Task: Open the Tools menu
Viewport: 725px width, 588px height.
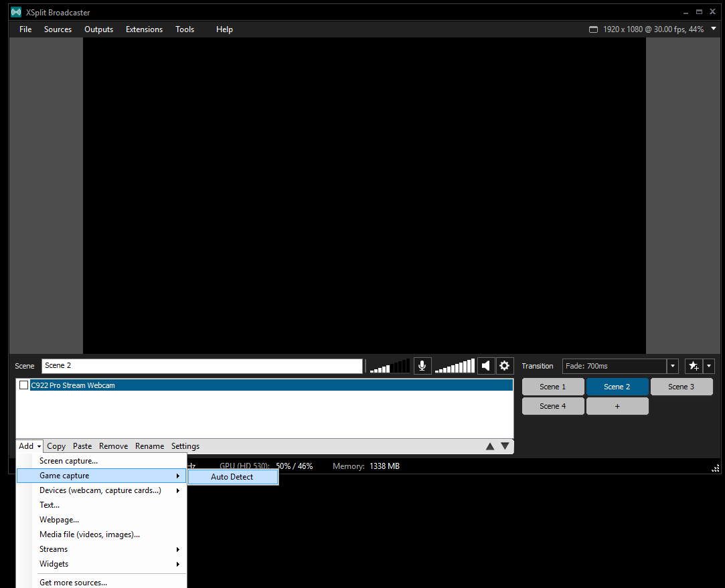Action: pyautogui.click(x=185, y=29)
